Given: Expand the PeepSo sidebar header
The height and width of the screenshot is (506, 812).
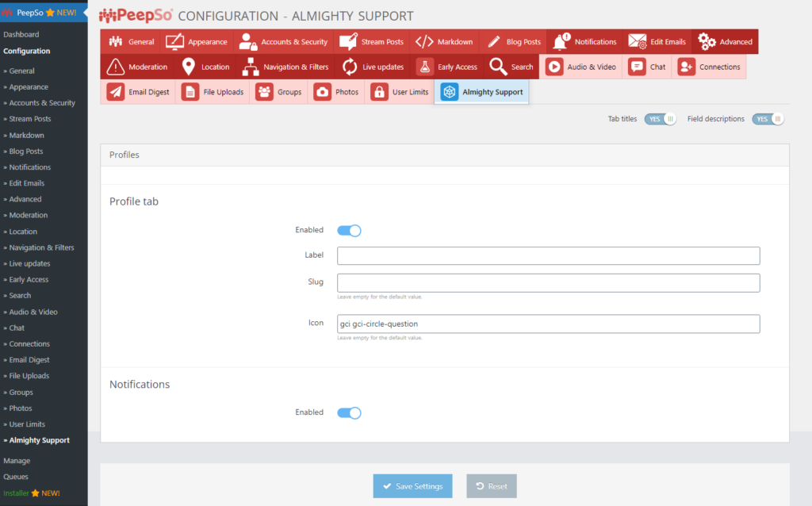Looking at the screenshot, I should coord(32,12).
